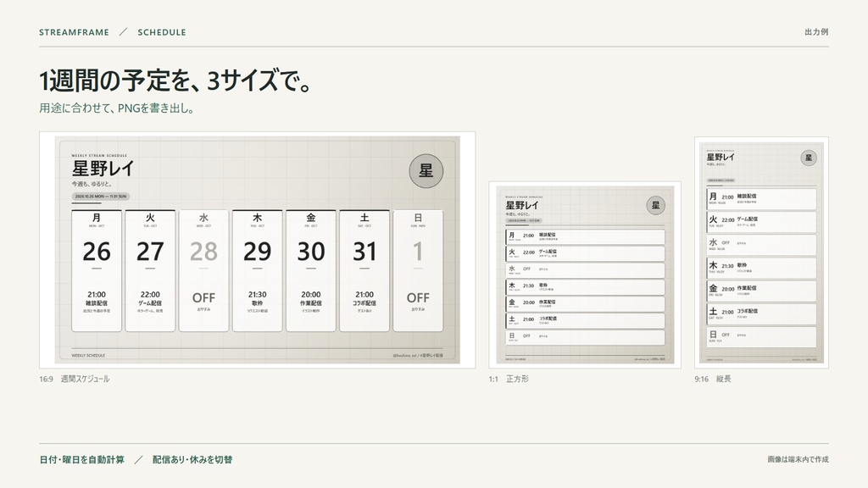Select the greyed 水 28 OFF day card
Viewport: 868px width, 488px height.
203,270
